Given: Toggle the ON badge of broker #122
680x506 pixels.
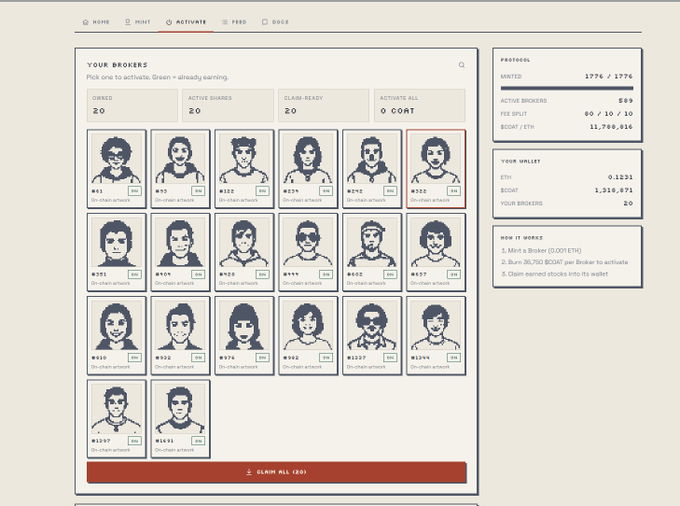Looking at the screenshot, I should pyautogui.click(x=262, y=191).
